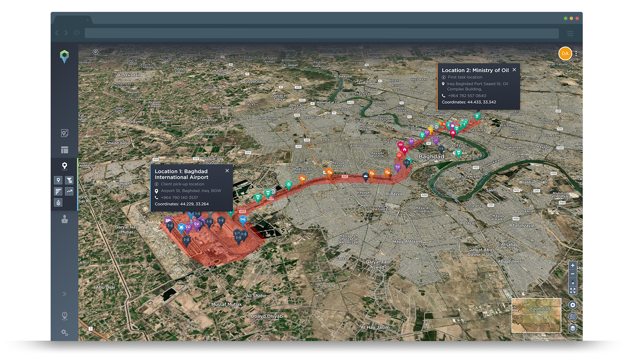Click the phone number +964 790 140 3537
Viewport: 633px width, 364px height.
(179, 197)
